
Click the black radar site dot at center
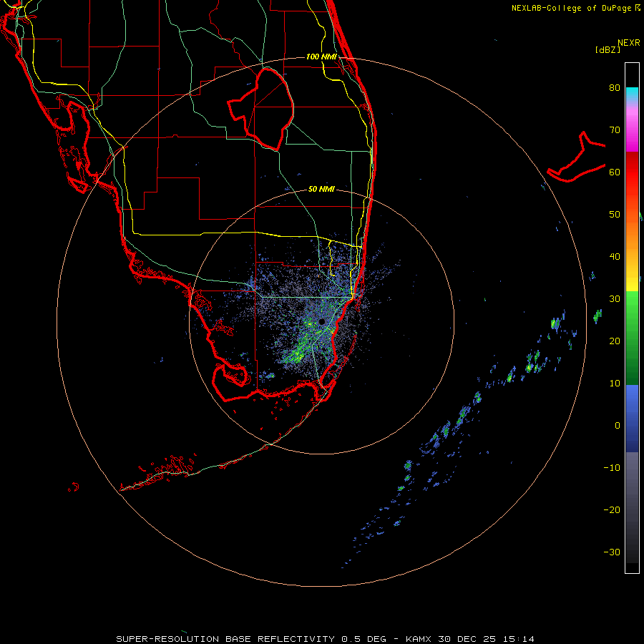click(x=321, y=321)
